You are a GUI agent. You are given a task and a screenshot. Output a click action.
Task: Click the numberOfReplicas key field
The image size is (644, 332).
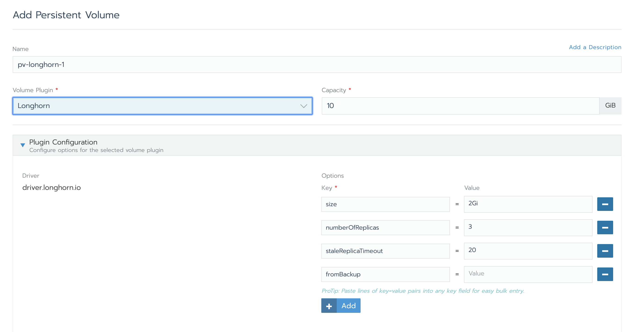pos(385,227)
